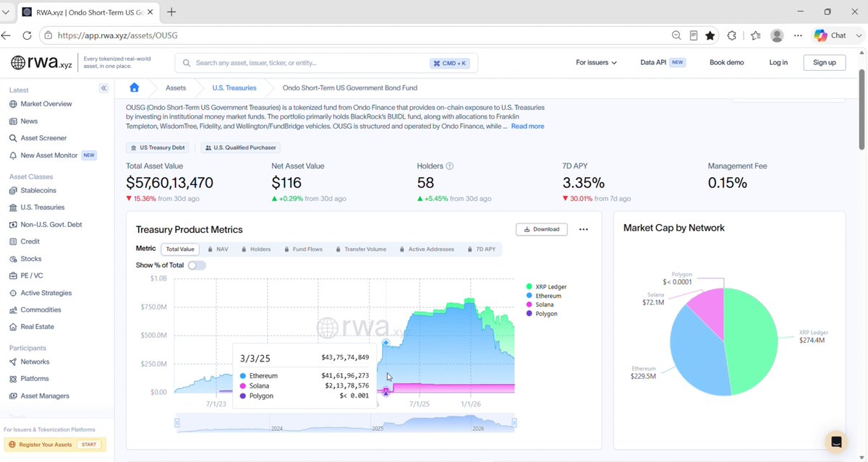Open browser settings and more menu
868x462 pixels.
click(798, 35)
